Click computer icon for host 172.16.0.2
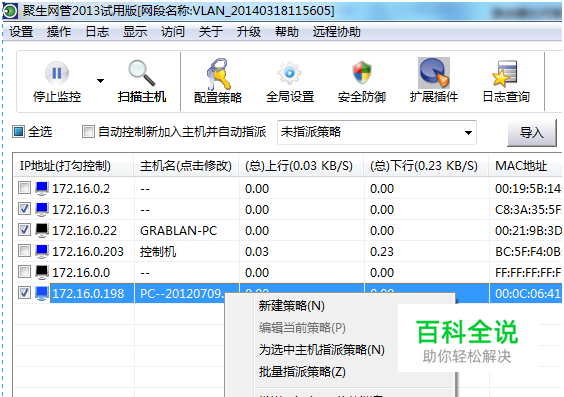Screen dimensions: 564x397 pos(42,188)
